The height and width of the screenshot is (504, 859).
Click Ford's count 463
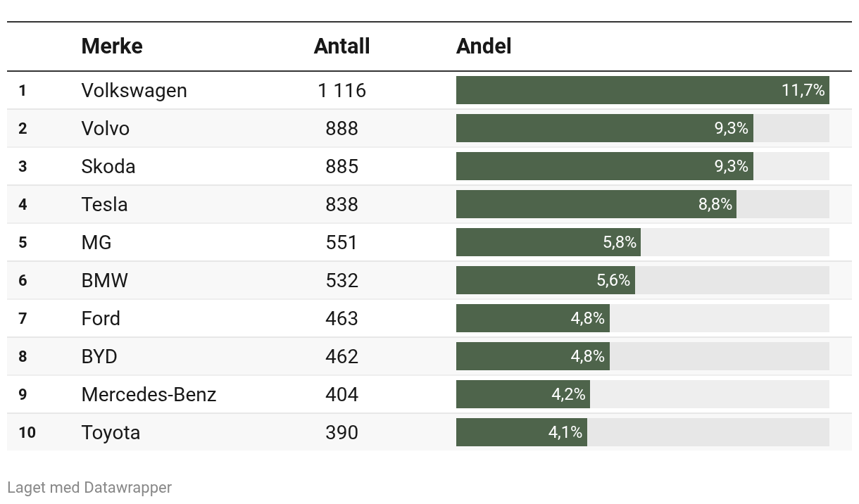pos(341,318)
